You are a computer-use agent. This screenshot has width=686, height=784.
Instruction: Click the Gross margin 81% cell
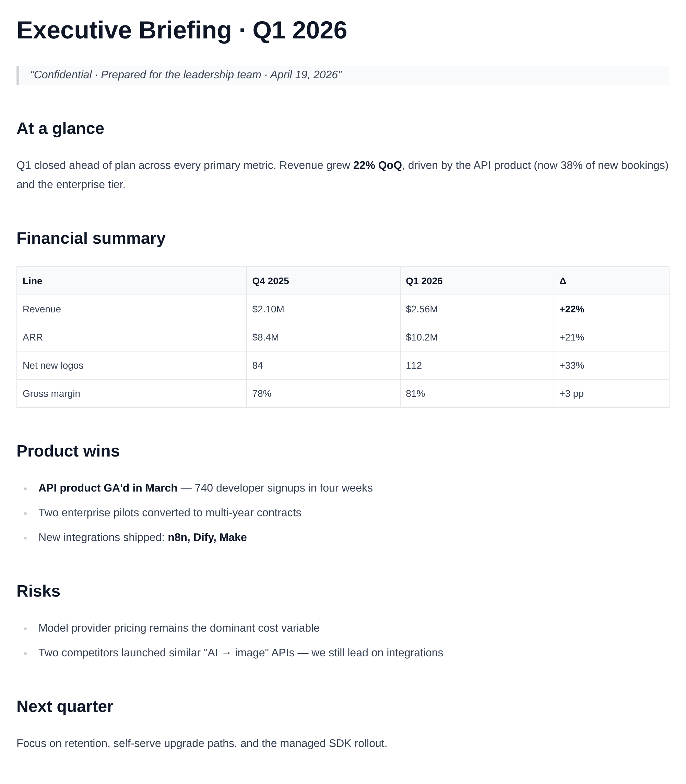tap(415, 394)
